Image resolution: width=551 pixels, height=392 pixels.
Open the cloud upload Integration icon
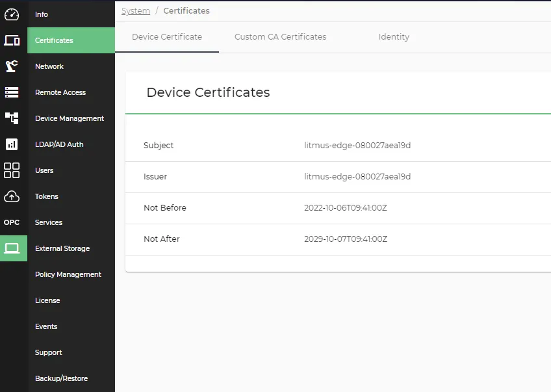click(x=12, y=196)
